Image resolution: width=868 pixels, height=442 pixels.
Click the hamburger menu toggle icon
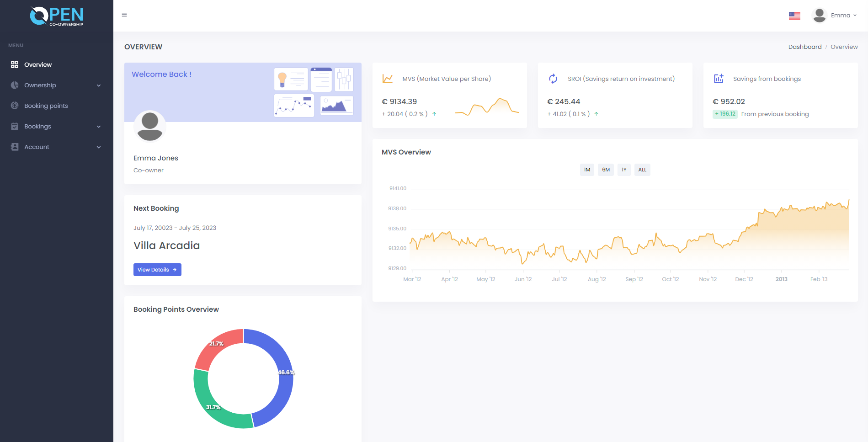click(124, 15)
